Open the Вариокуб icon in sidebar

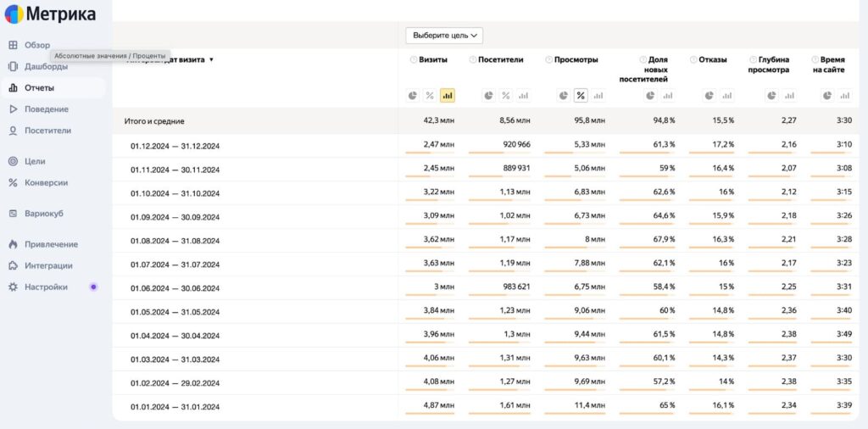(13, 214)
